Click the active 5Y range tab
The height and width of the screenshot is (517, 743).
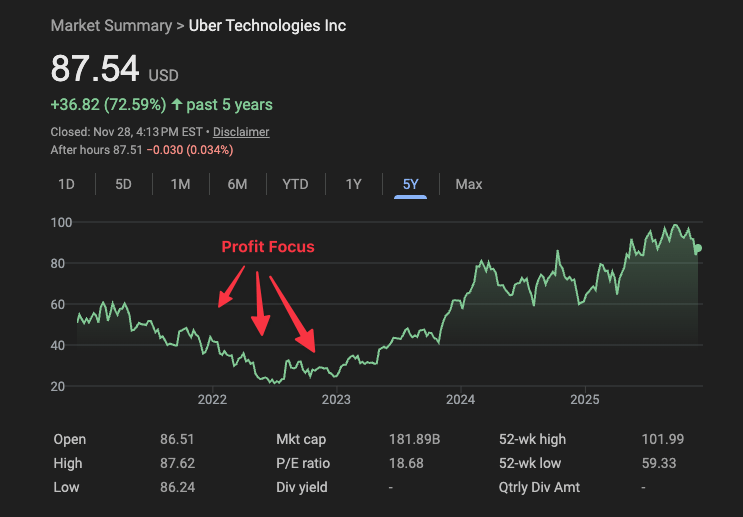[411, 184]
